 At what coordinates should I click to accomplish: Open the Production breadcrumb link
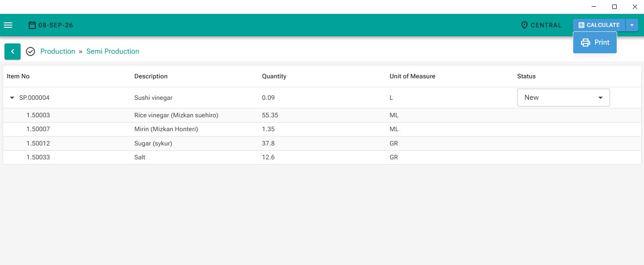pyautogui.click(x=58, y=51)
